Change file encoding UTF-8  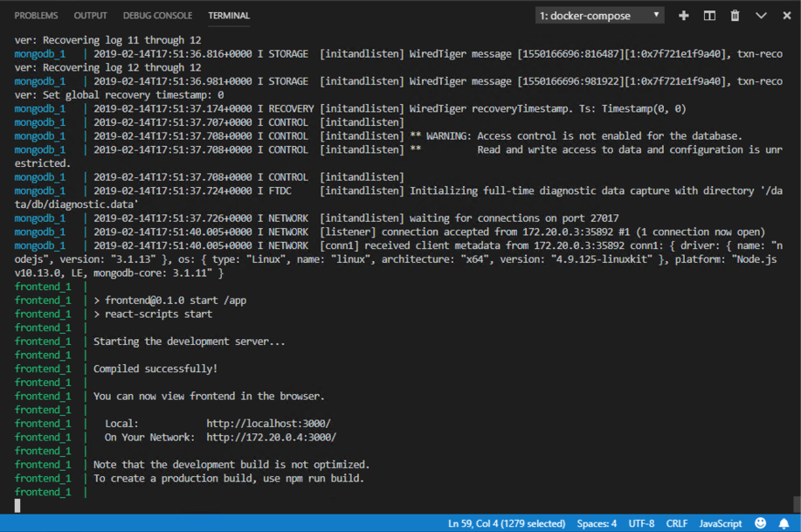641,523
